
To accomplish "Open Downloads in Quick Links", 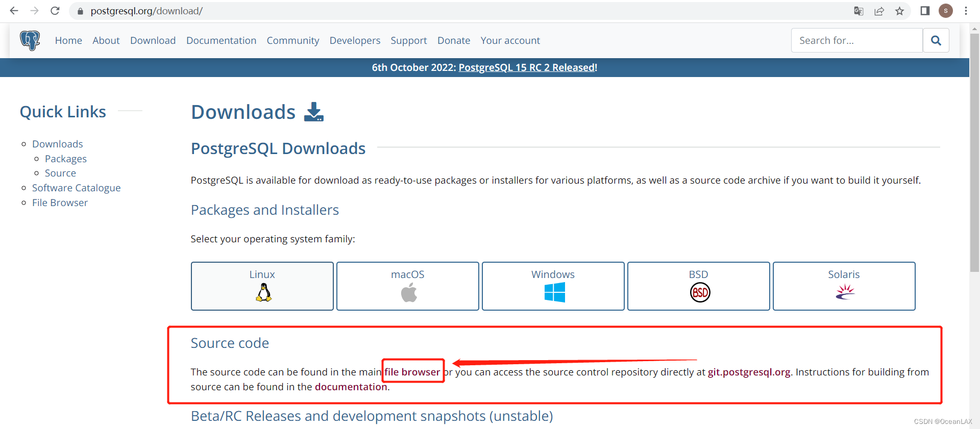I will (57, 144).
